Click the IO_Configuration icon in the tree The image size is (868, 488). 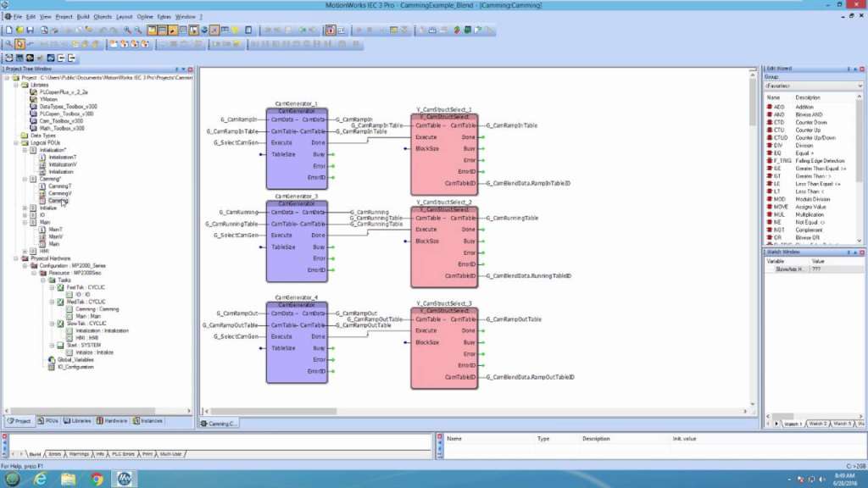pyautogui.click(x=52, y=367)
